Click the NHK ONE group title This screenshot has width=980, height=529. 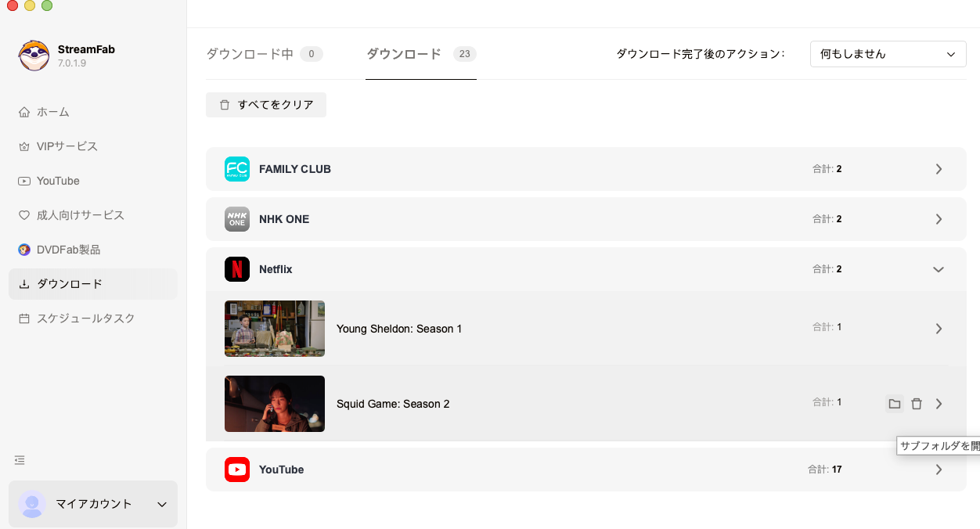284,219
